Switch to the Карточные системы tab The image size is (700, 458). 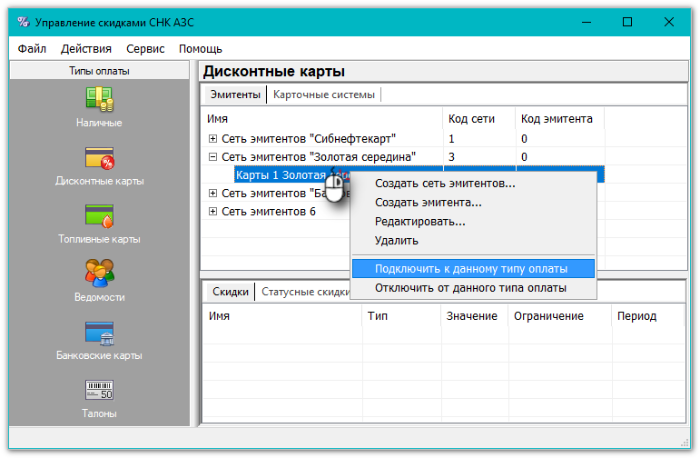coord(324,95)
